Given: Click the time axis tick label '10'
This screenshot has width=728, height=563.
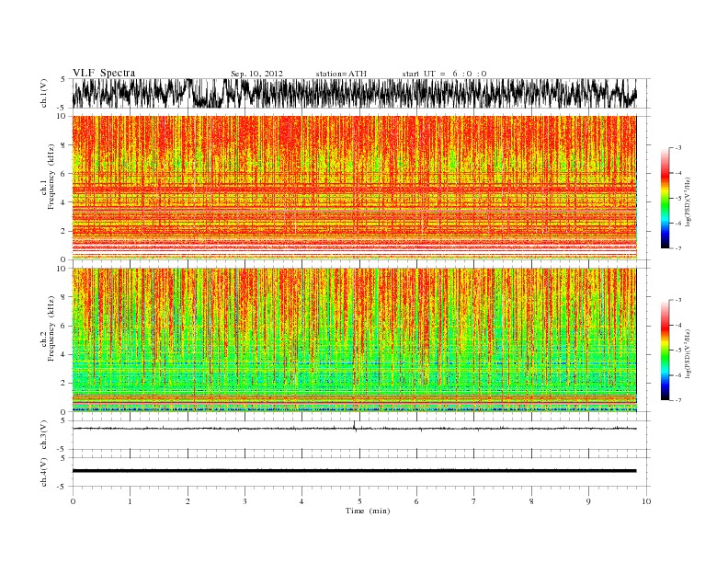Looking at the screenshot, I should pyautogui.click(x=646, y=501).
